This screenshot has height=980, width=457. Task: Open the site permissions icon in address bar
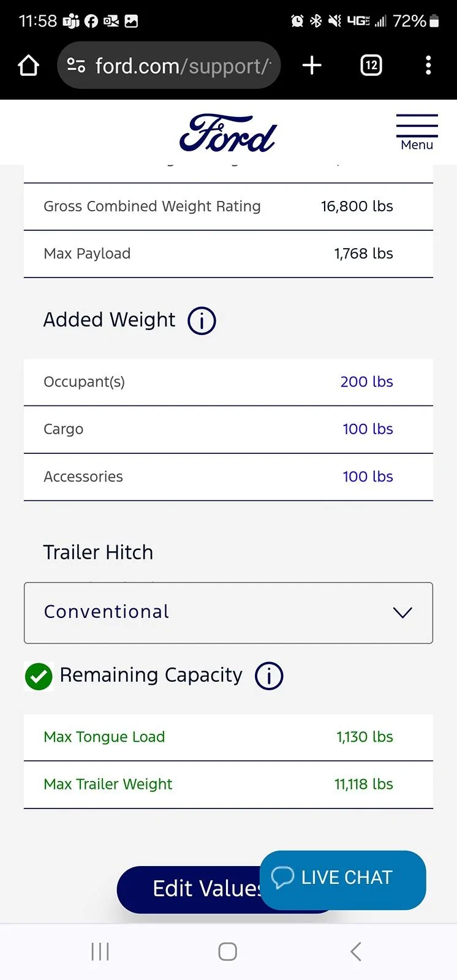(77, 64)
